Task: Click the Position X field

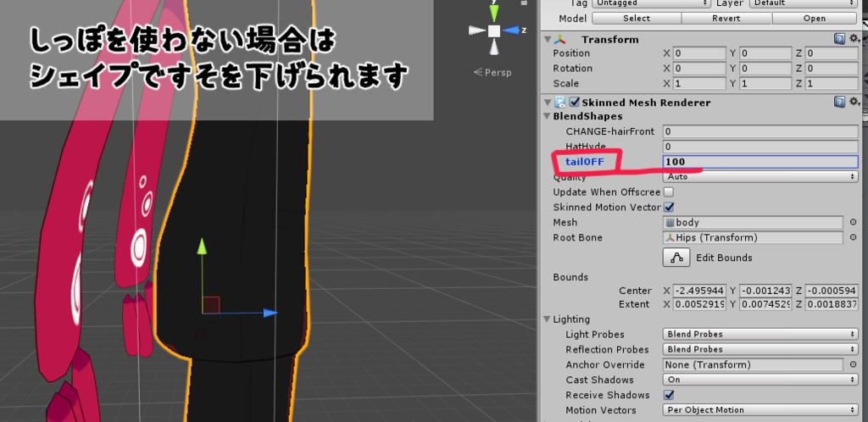Action: pyautogui.click(x=699, y=53)
